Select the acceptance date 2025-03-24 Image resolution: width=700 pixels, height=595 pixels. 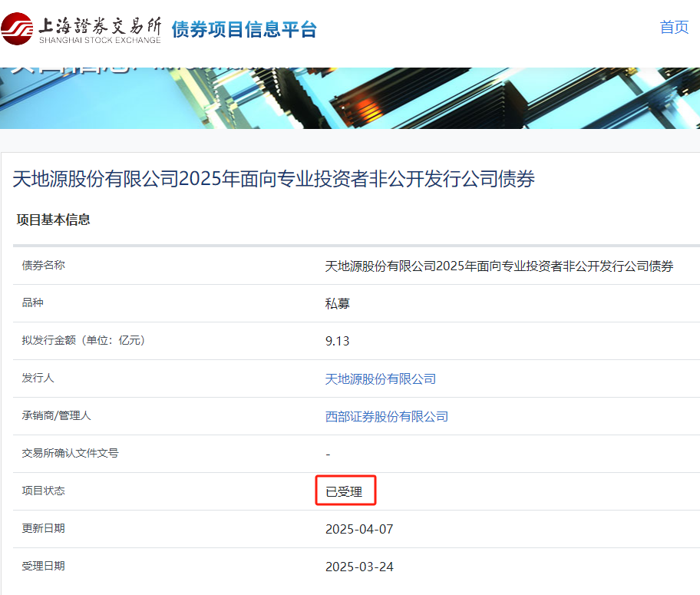[359, 567]
